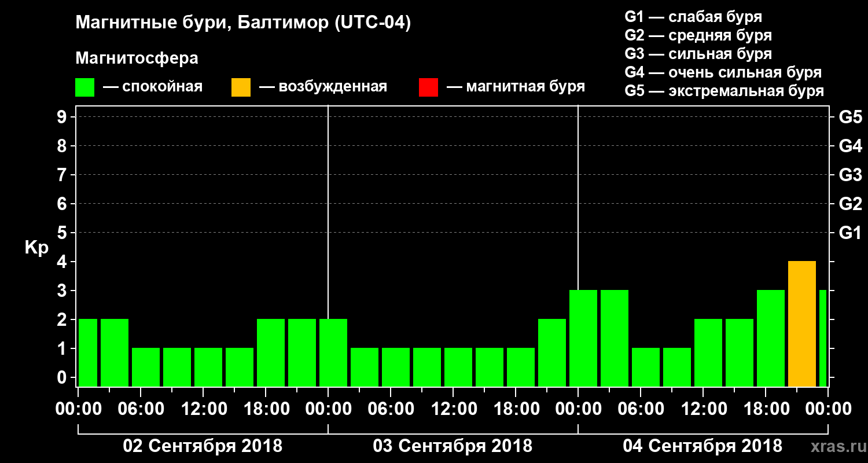Click the 'G3 — сильная буря' legend line
This screenshot has width=868, height=463.
pyautogui.click(x=698, y=54)
